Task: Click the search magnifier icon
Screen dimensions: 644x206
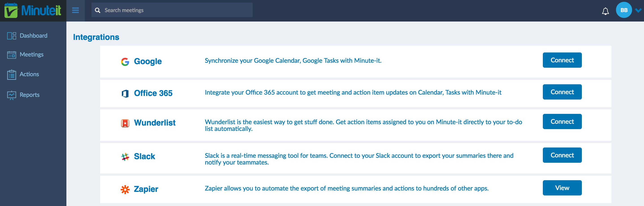Action: [x=98, y=10]
